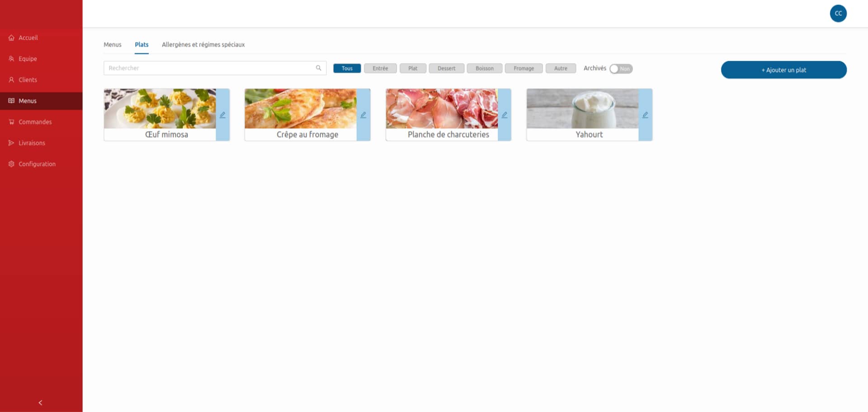This screenshot has width=868, height=412.
Task: Edit the Planche de charcuteries dish
Action: (x=505, y=115)
